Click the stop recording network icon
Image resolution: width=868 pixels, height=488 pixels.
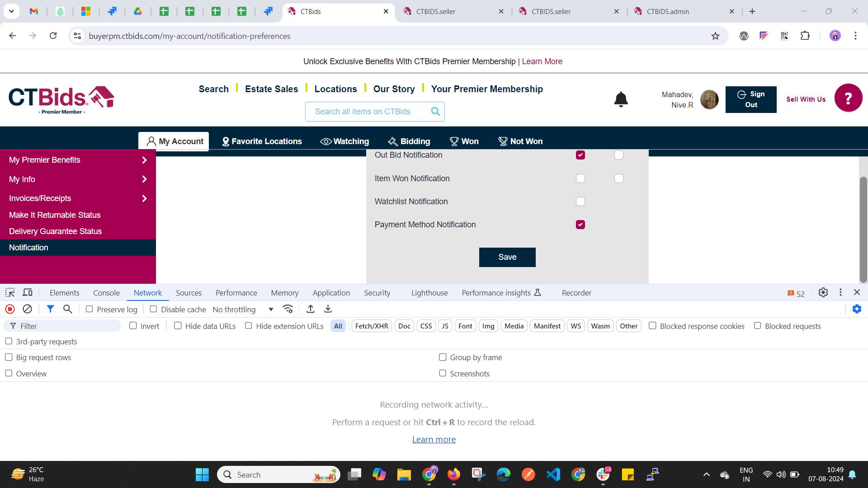pyautogui.click(x=10, y=309)
